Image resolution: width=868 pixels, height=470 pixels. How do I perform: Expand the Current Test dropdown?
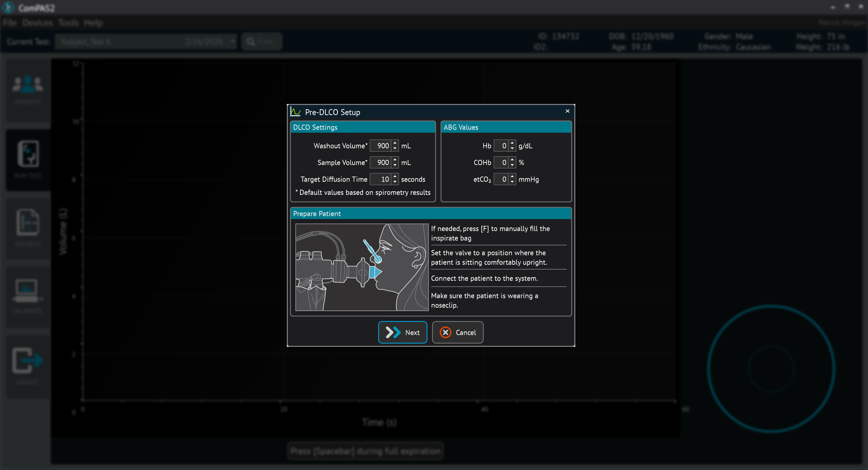232,41
